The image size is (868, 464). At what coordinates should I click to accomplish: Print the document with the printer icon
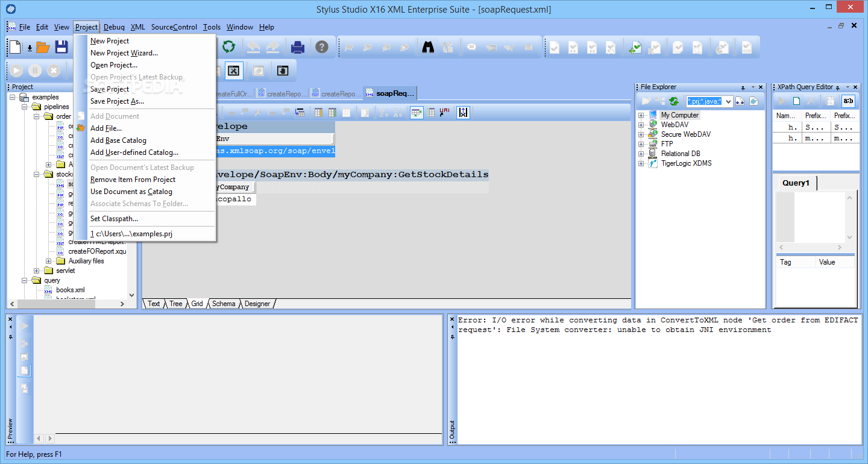tap(298, 47)
